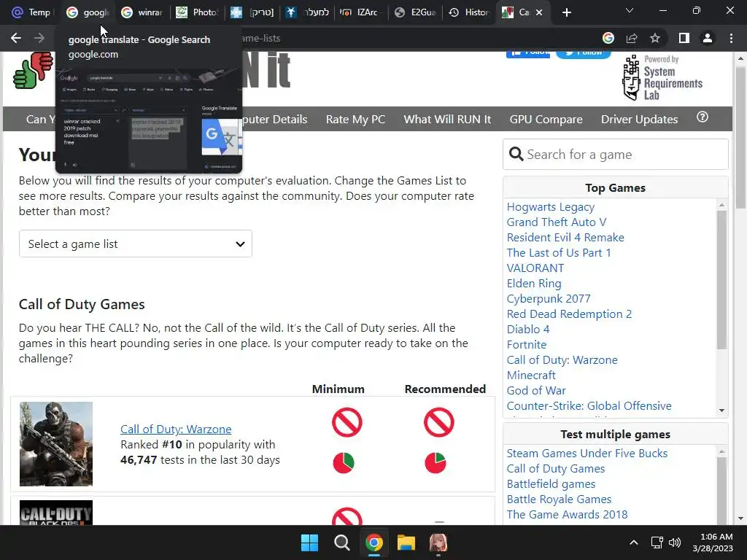Open Battle Royale Games link

click(x=559, y=499)
